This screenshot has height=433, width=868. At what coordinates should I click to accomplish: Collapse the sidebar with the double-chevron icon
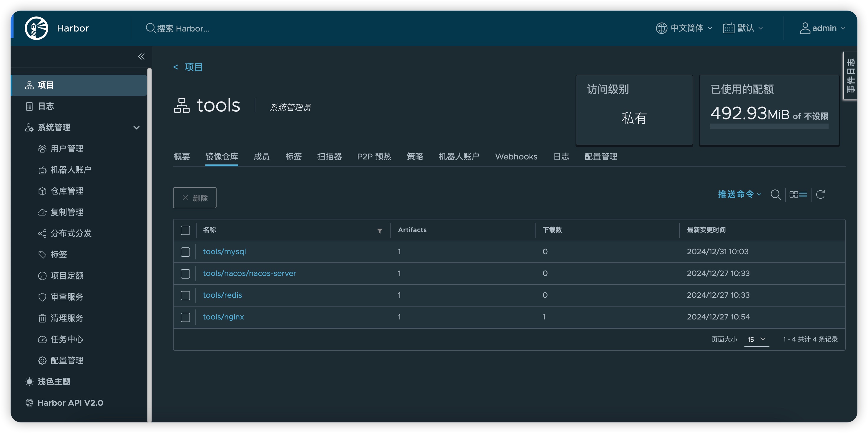tap(141, 56)
